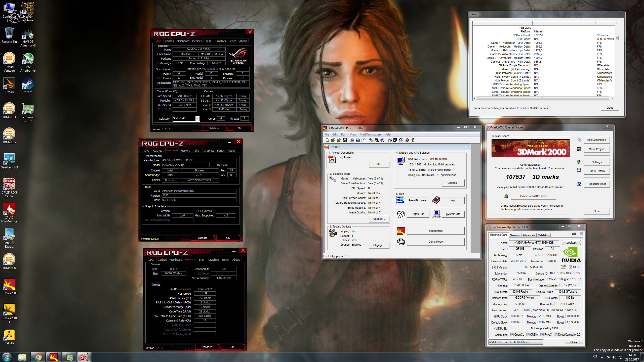The height and width of the screenshot is (362, 644).
Task: Click vertical scrollbar in Details results list
Action: pyautogui.click(x=617, y=59)
